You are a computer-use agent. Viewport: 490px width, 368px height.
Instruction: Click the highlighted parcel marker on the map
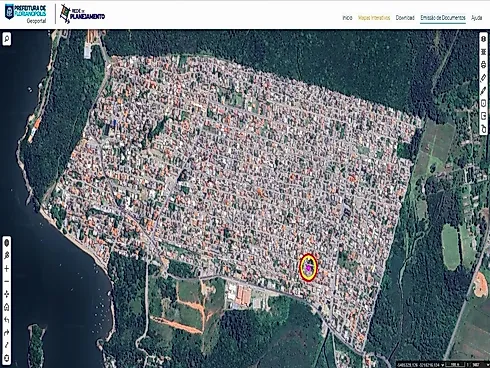pos(308,267)
